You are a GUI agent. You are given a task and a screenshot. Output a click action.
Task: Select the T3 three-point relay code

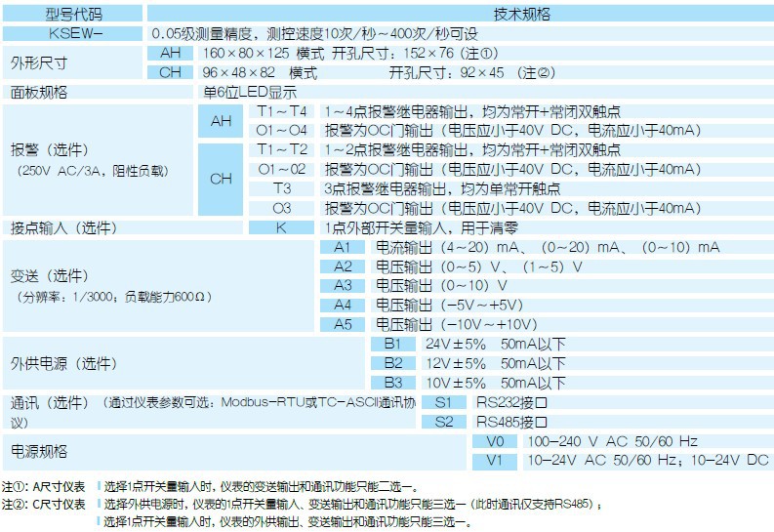pos(281,187)
